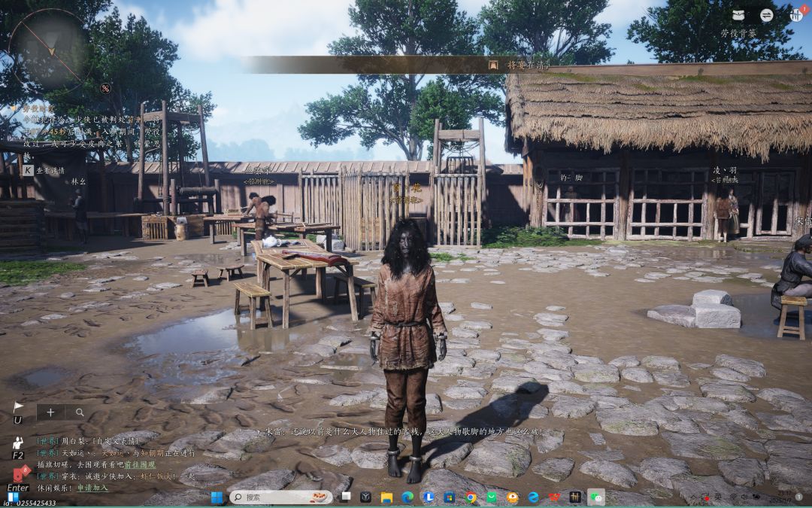Follow the 前往围观 link in chat
Viewport: 812px width, 508px height.
139,465
